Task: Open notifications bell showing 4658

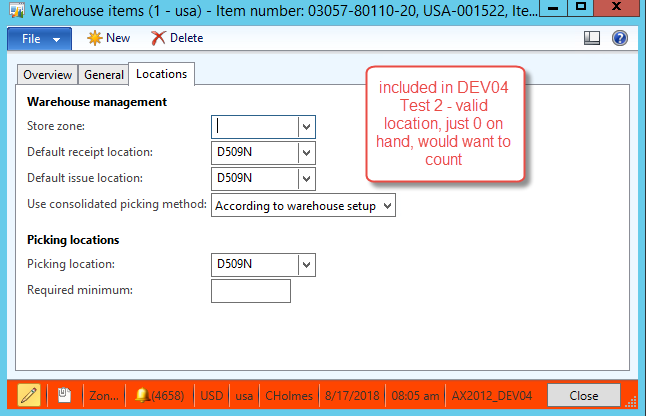Action: point(160,395)
